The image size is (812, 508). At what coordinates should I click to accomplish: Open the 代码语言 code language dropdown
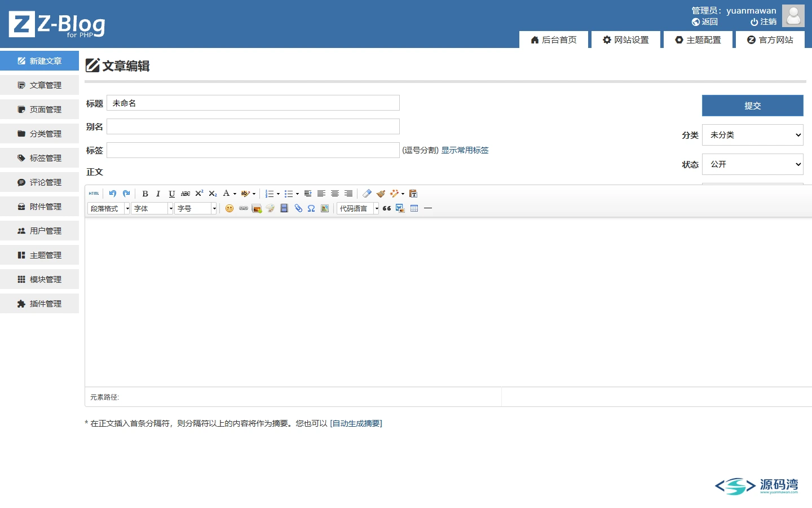358,208
